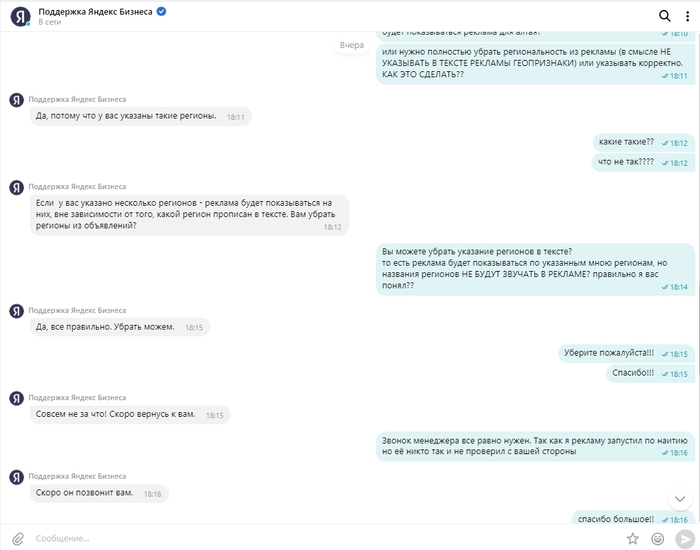Click sender name above "Совсем не за что!"
Image resolution: width=700 pixels, height=550 pixels.
coord(77,397)
